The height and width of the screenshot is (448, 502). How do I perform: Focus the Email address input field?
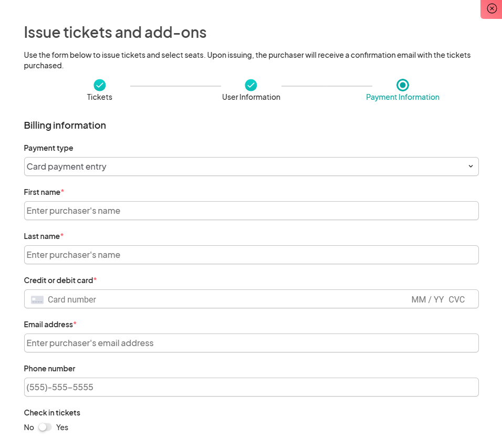click(x=251, y=343)
